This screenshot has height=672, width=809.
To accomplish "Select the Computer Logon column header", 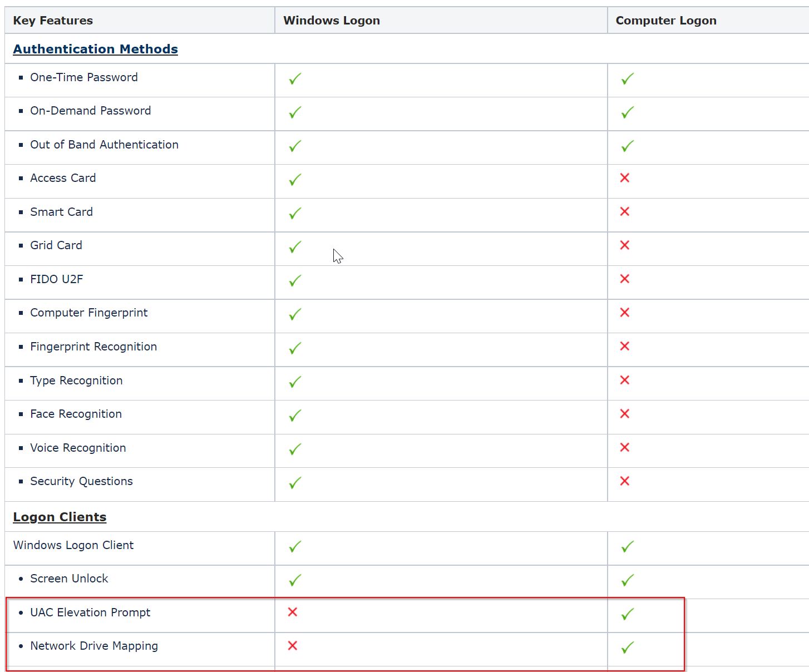I will [666, 21].
